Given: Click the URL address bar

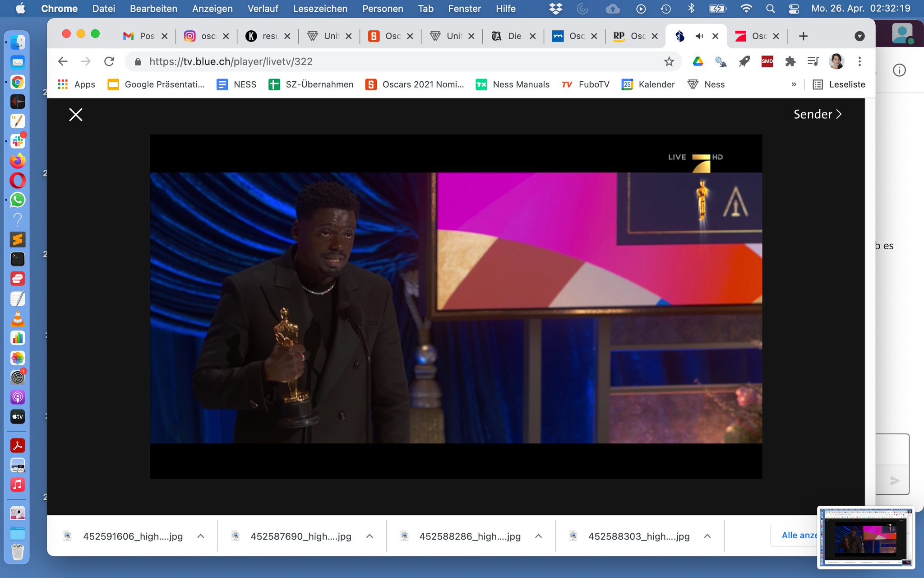Looking at the screenshot, I should tap(397, 61).
